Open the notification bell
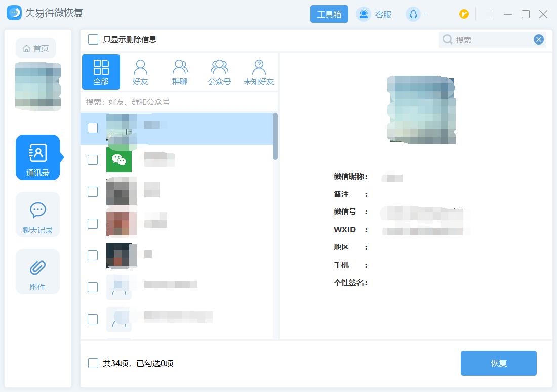Viewport: 557px width, 392px height. pyautogui.click(x=414, y=14)
